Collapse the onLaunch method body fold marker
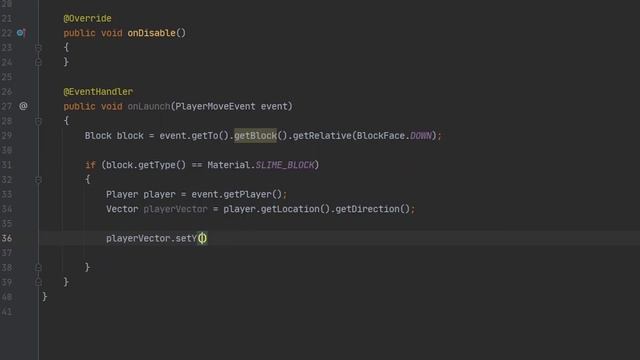The height and width of the screenshot is (360, 640). coord(38,121)
